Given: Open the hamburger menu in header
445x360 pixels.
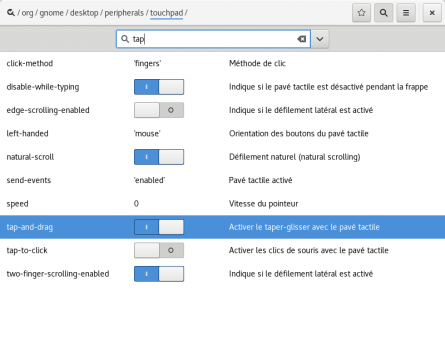Looking at the screenshot, I should [406, 13].
